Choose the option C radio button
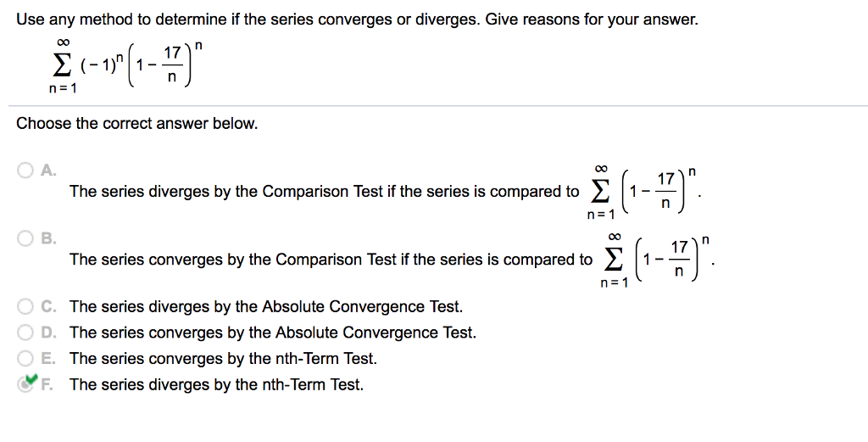 point(25,306)
